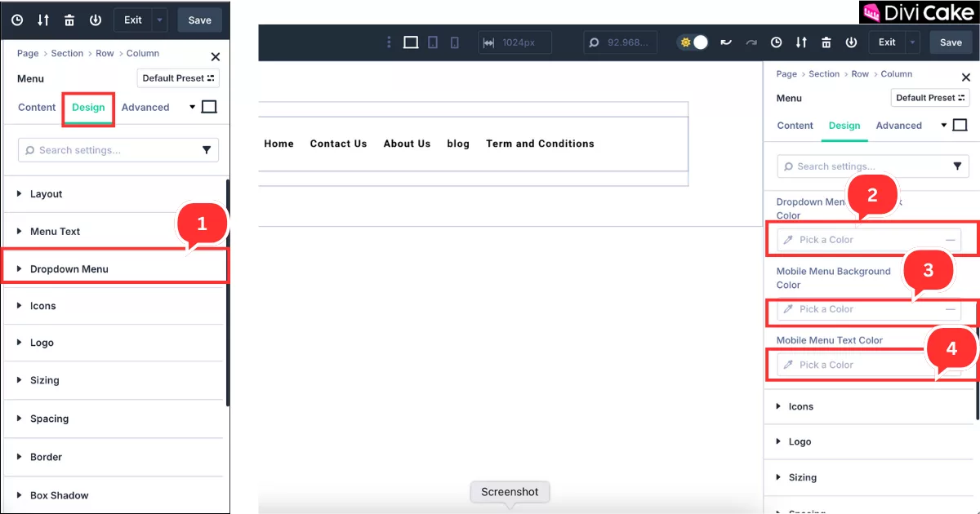Toggle light/dark mode sun switch
980x514 pixels.
(x=693, y=42)
